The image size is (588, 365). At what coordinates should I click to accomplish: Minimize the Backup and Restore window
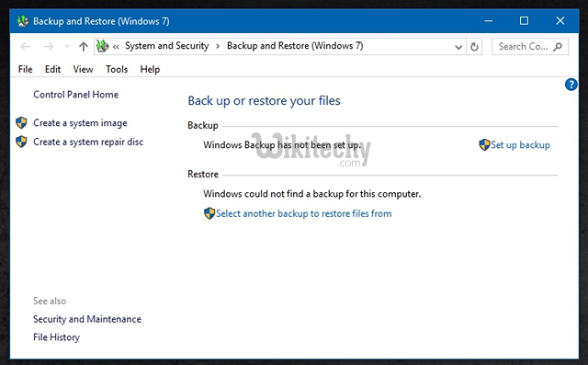488,21
